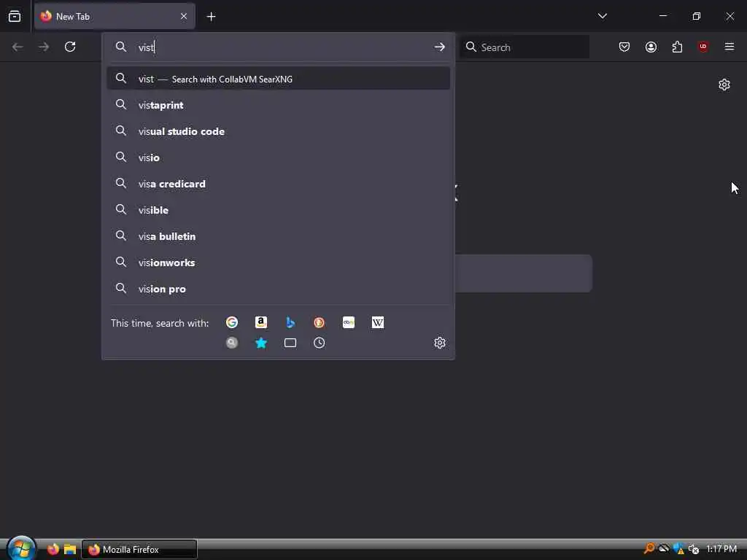Pick the 'visa credicard' suggestion

[278, 184]
